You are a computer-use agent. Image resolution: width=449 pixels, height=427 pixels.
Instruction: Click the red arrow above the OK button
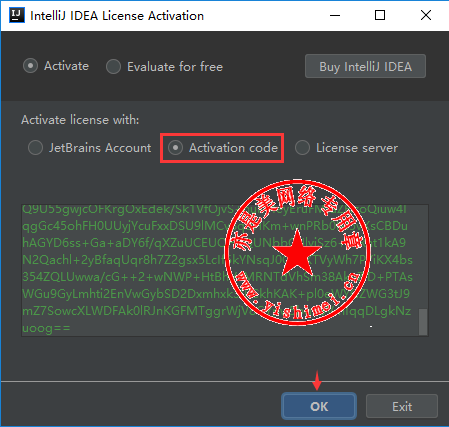[317, 380]
